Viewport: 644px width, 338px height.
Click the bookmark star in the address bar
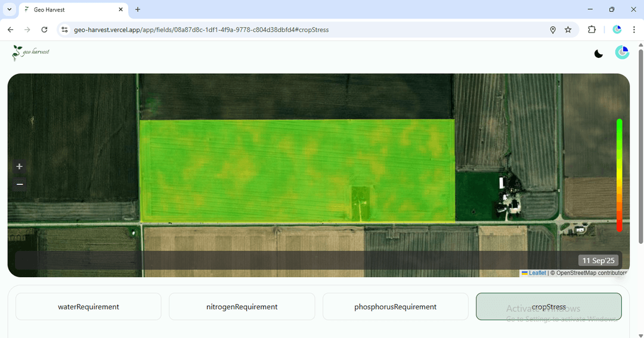pyautogui.click(x=568, y=30)
